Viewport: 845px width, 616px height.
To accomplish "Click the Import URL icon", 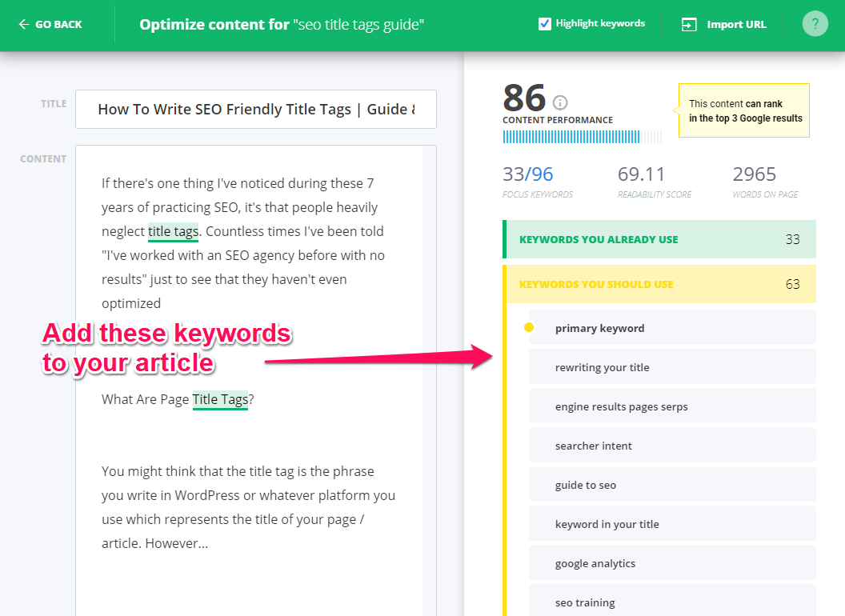I will coord(689,24).
